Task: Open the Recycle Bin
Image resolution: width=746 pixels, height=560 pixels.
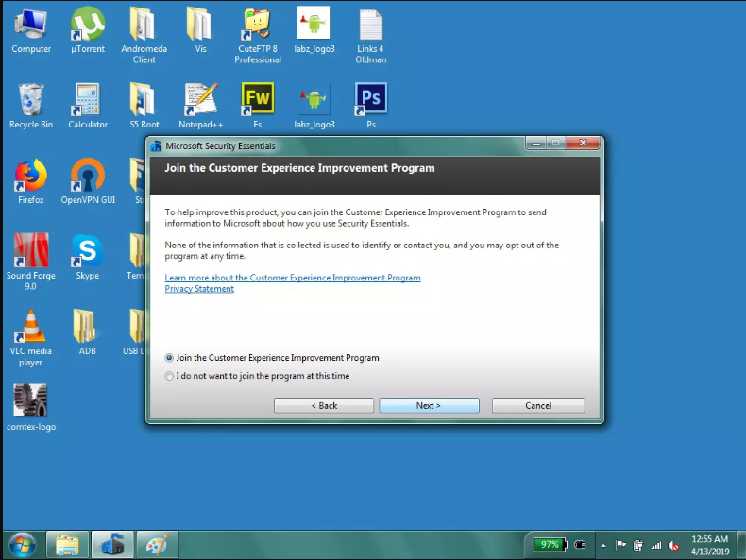Action: click(31, 106)
